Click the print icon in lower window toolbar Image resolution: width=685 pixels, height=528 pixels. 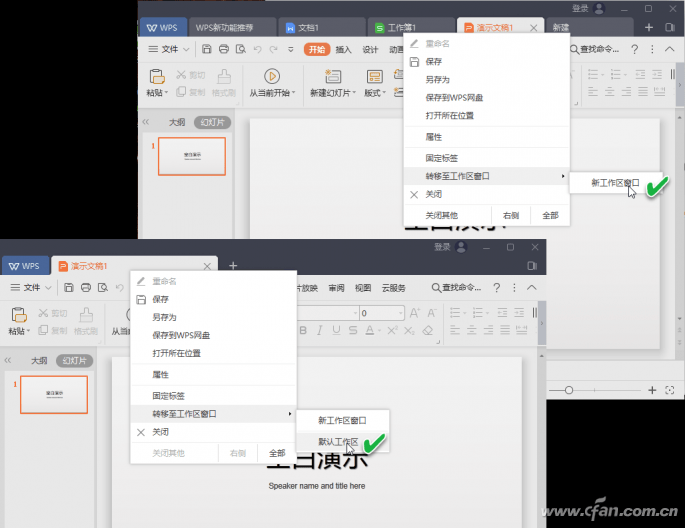87,287
